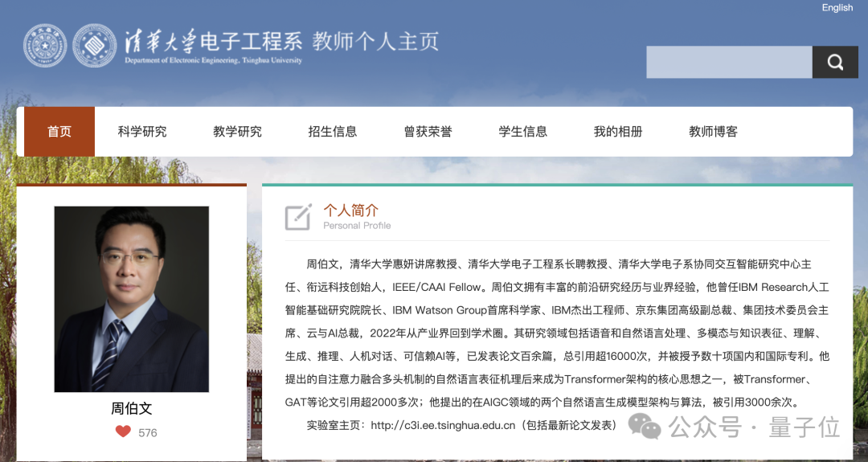Click the 教师个人主页 header text

click(376, 42)
